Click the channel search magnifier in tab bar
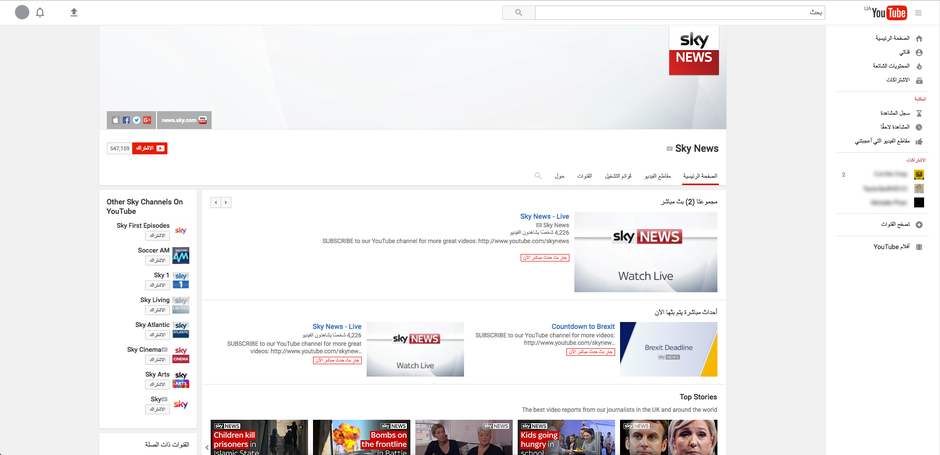Screen dimensions: 940x455 click(538, 176)
